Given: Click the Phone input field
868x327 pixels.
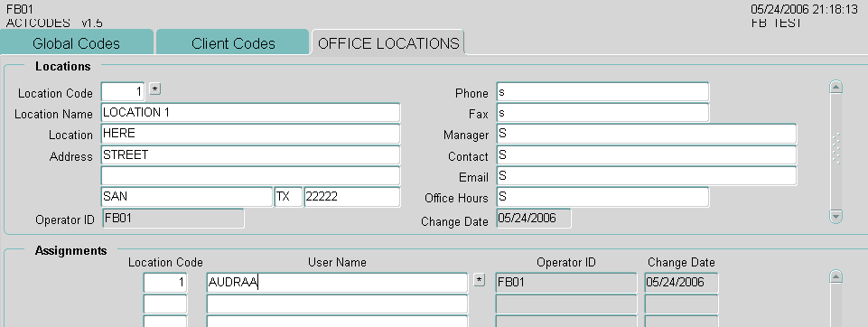Looking at the screenshot, I should [x=602, y=92].
